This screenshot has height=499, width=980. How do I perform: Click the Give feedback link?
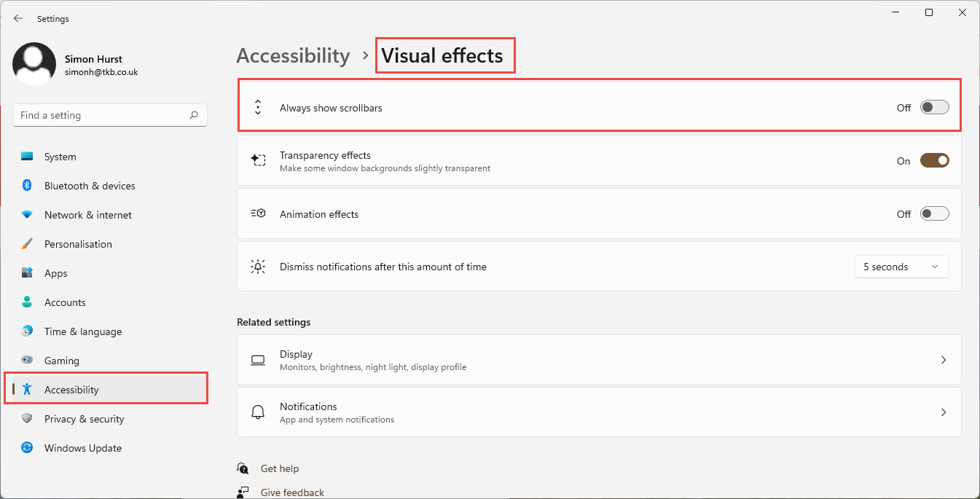point(292,492)
